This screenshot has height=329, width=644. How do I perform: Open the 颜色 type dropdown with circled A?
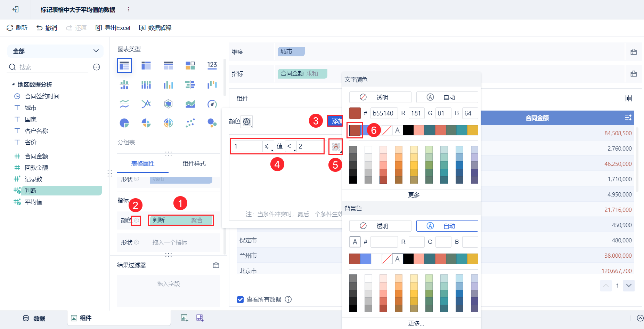point(247,121)
